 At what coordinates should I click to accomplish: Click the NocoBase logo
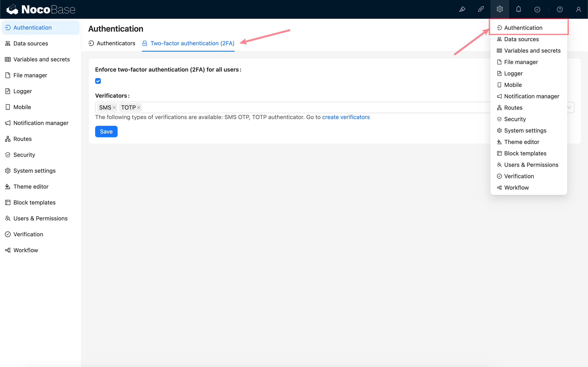pyautogui.click(x=41, y=9)
